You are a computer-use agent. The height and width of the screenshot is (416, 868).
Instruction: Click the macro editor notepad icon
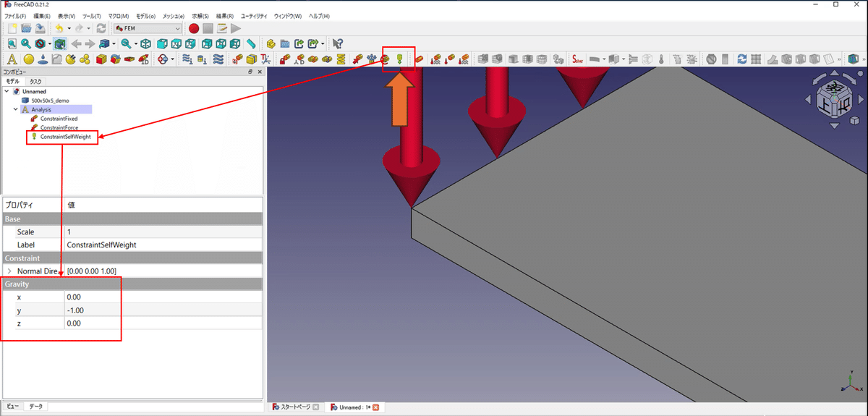(222, 28)
